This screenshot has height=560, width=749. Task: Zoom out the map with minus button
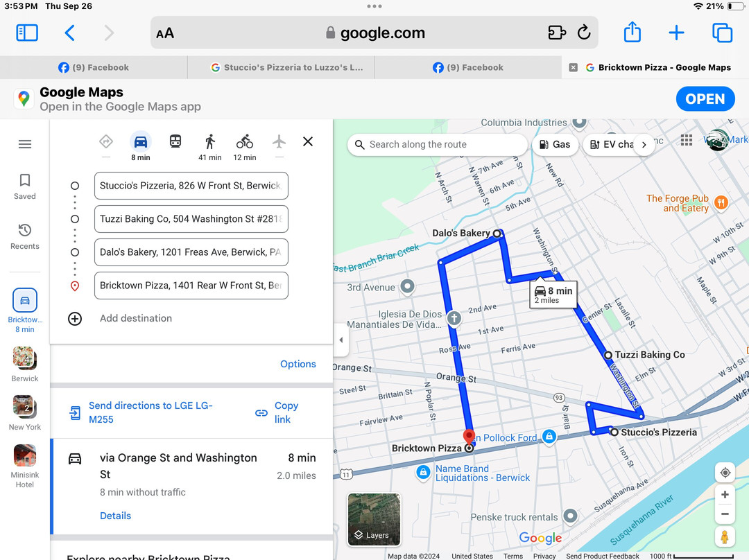(725, 514)
